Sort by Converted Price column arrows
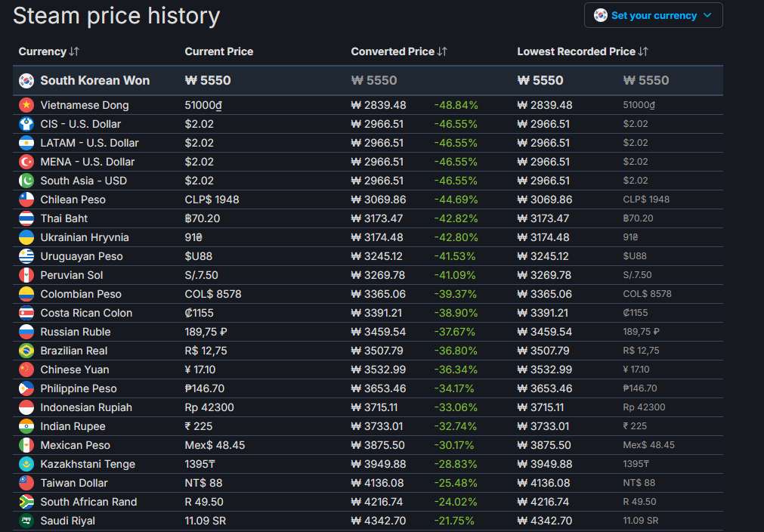764x532 pixels. [x=443, y=51]
